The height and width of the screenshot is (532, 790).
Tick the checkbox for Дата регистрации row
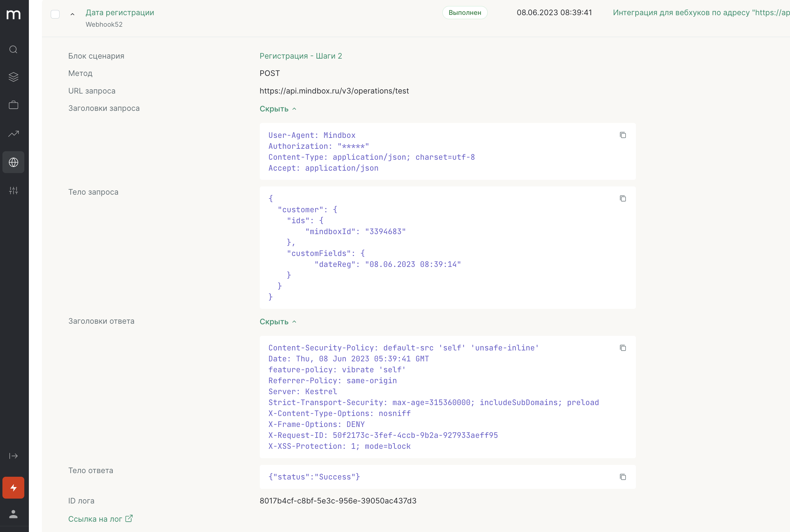coord(55,14)
